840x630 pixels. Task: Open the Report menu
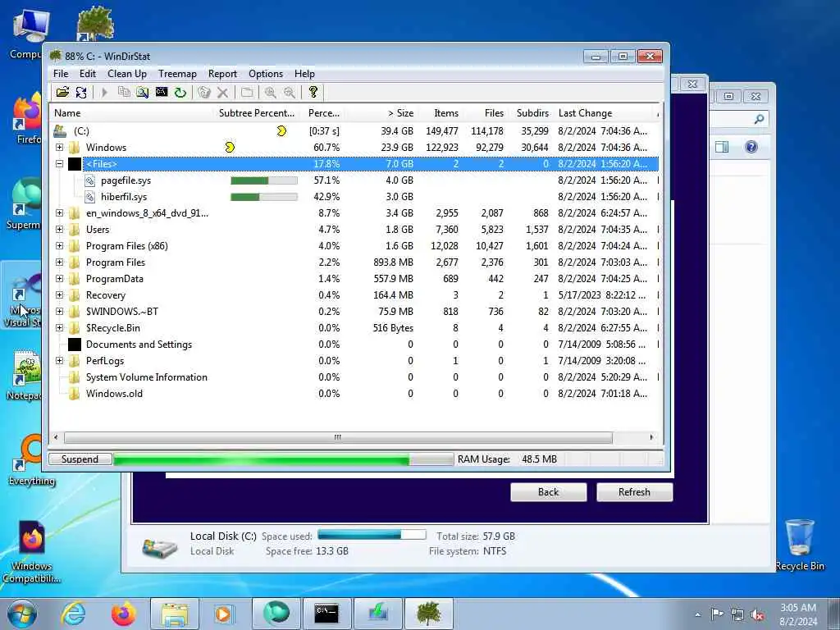[x=222, y=74]
